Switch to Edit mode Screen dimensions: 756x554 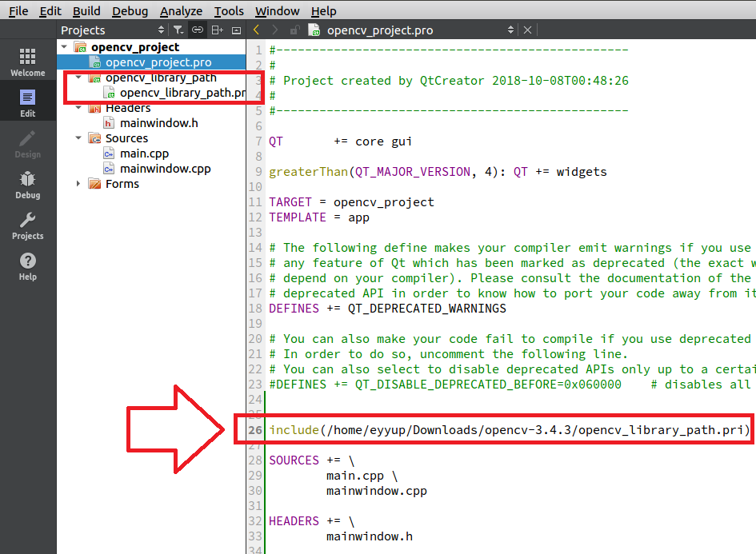point(27,102)
